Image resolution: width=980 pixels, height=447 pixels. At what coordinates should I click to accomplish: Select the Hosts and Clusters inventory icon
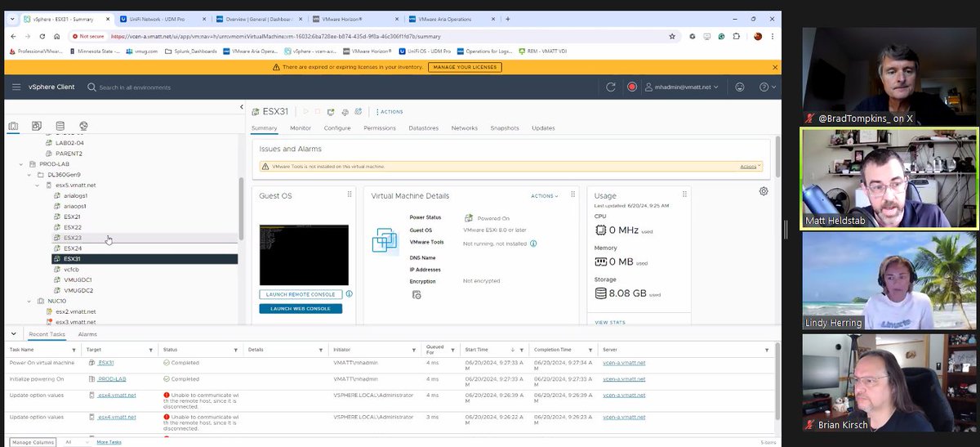point(13,126)
